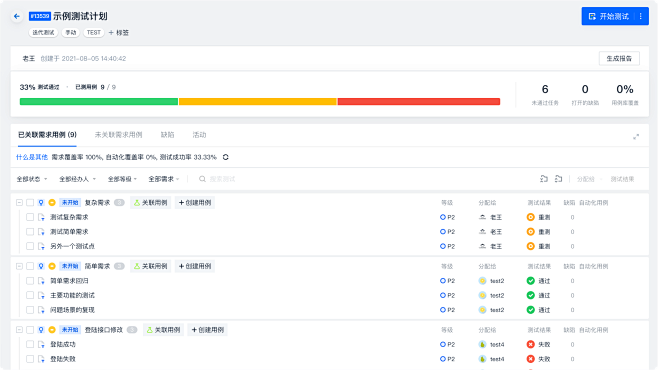Click the green passed segment of progress bar
Screen dimensions: 658x370
pyautogui.click(x=99, y=102)
